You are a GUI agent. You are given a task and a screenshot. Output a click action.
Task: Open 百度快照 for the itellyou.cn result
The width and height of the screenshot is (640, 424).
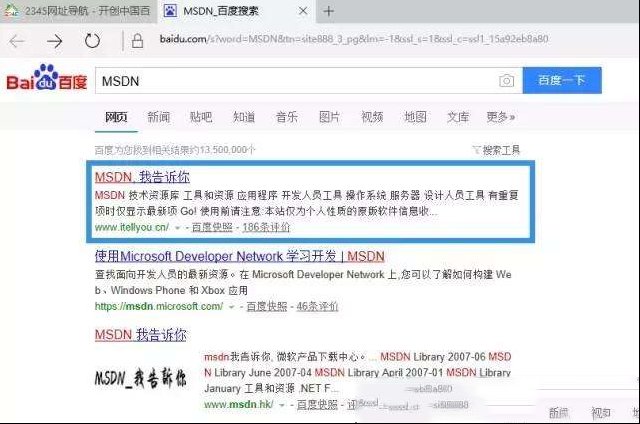(x=212, y=227)
